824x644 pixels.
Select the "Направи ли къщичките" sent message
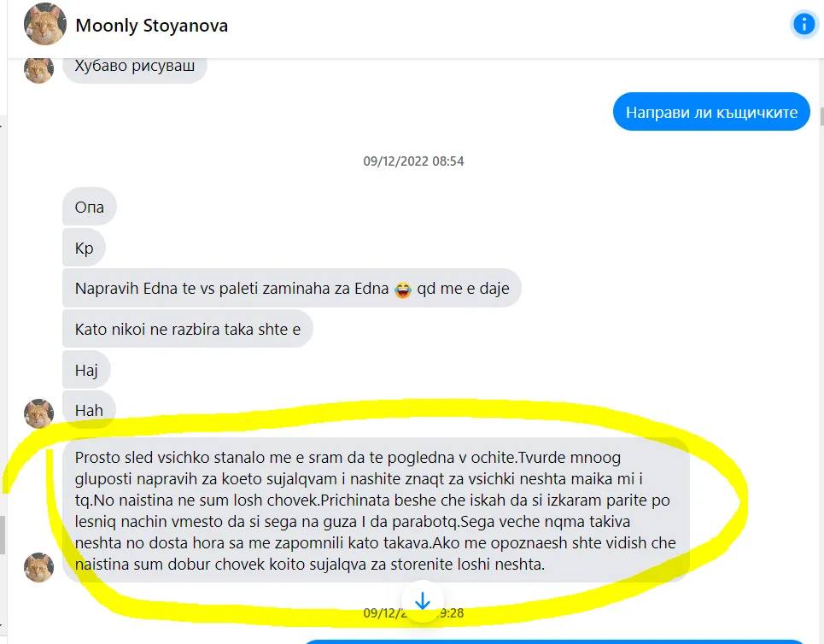coord(711,112)
